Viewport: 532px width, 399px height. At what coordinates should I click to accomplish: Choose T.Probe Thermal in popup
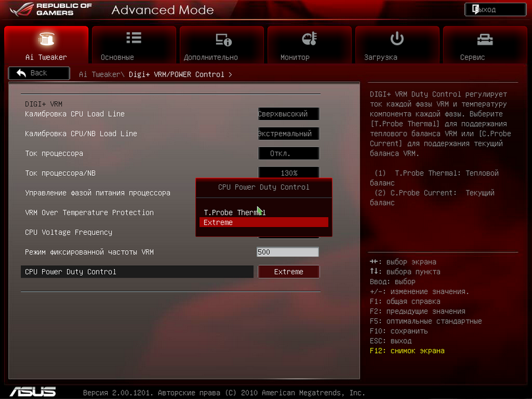[x=234, y=213]
